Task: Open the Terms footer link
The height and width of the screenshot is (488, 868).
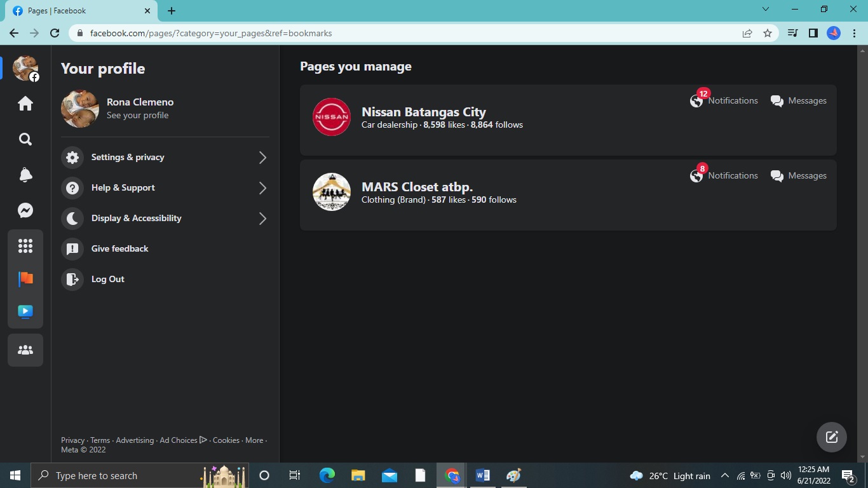Action: pyautogui.click(x=100, y=440)
